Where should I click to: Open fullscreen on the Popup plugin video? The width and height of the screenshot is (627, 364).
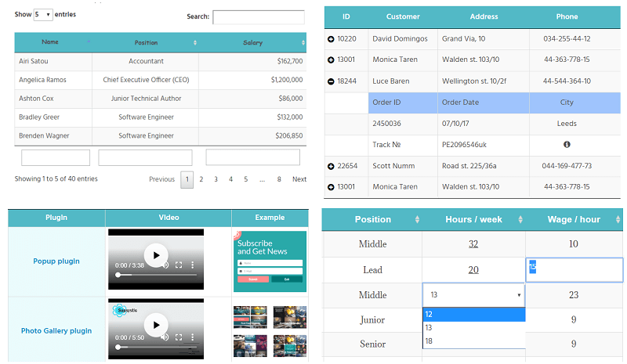point(179,265)
